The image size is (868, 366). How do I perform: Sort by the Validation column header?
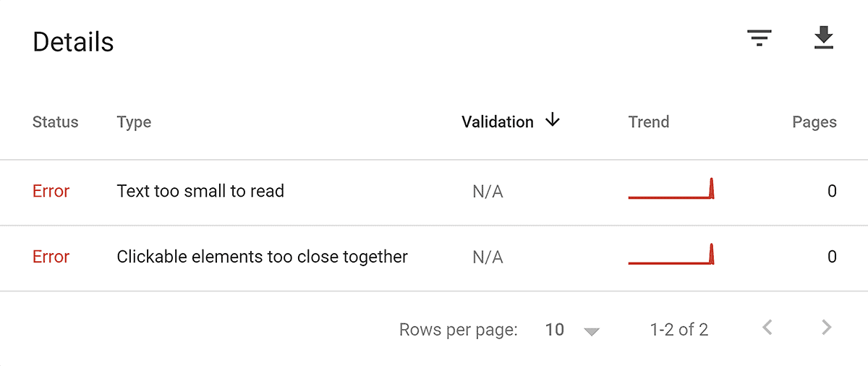click(x=498, y=122)
